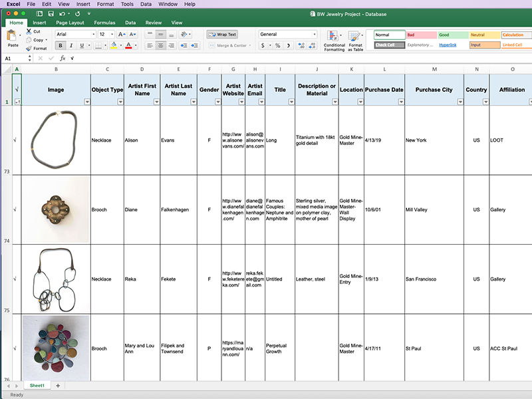This screenshot has height=399, width=532.
Task: Align text to the bottom of cell
Action: 172,35
